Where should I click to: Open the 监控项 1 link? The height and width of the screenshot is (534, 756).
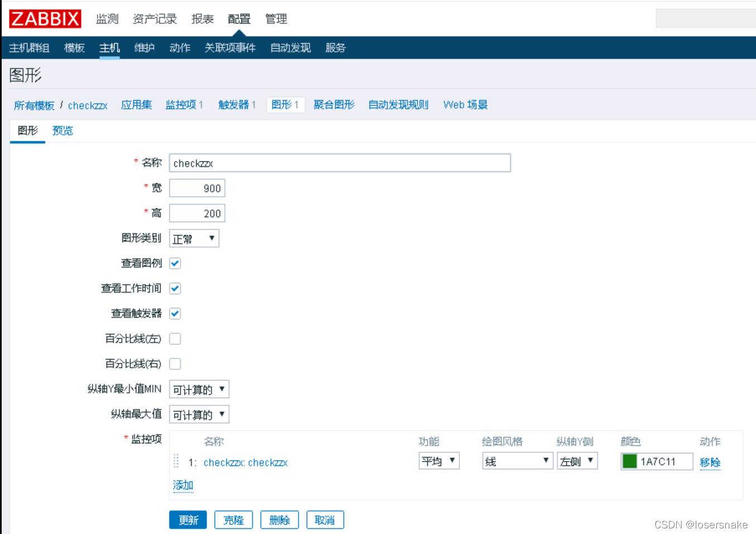184,105
